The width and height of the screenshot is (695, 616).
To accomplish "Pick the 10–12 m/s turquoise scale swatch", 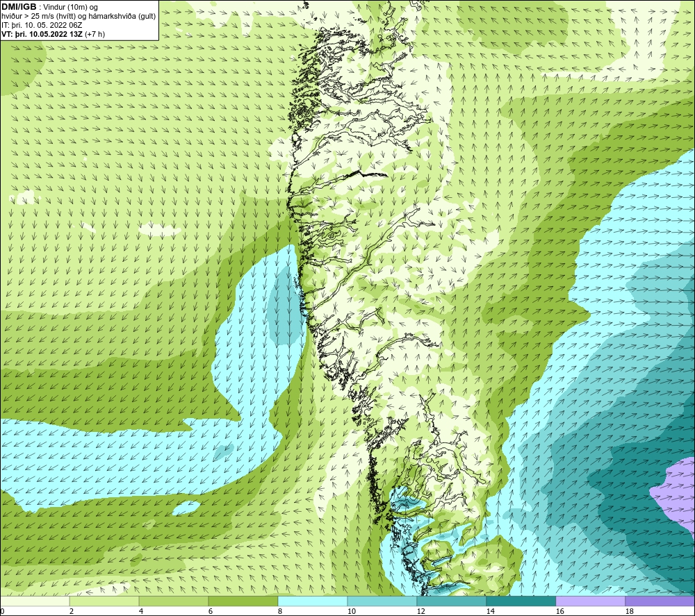I will coord(382,601).
